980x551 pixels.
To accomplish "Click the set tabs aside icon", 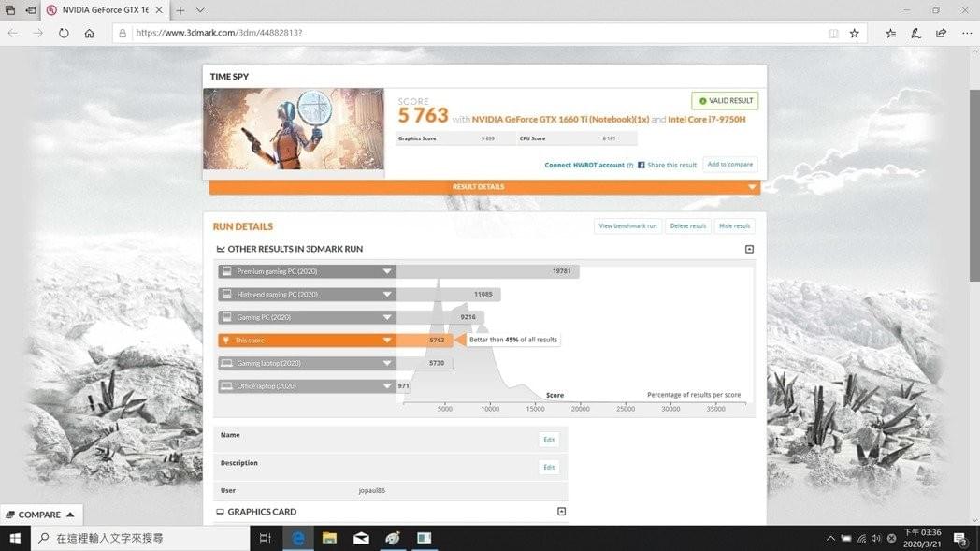I will point(31,10).
